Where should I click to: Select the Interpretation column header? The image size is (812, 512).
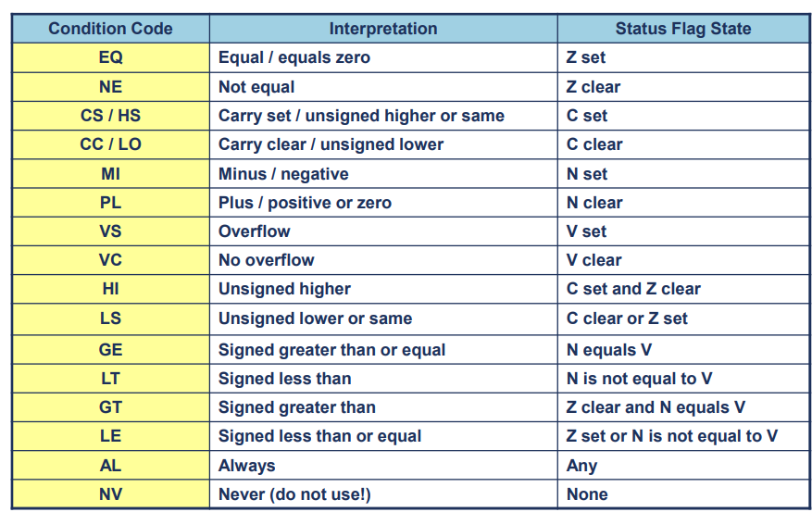click(x=383, y=29)
